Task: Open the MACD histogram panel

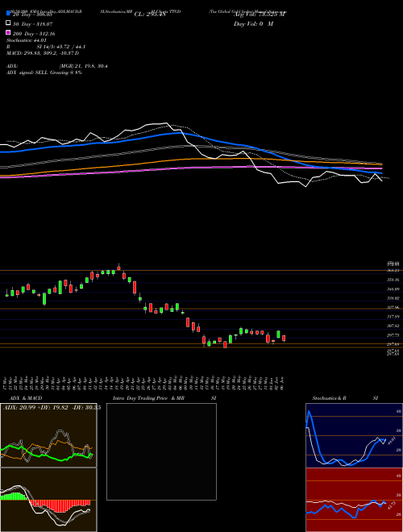Action: click(48, 500)
